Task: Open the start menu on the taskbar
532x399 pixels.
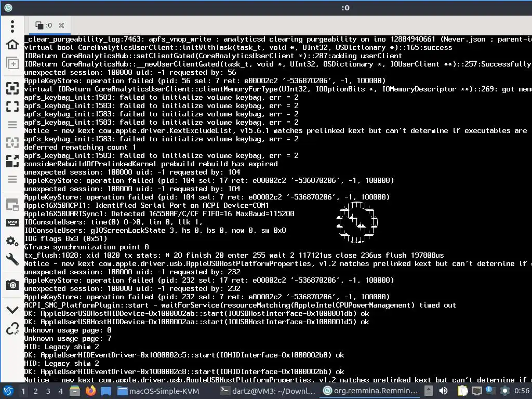Action: tap(8, 391)
